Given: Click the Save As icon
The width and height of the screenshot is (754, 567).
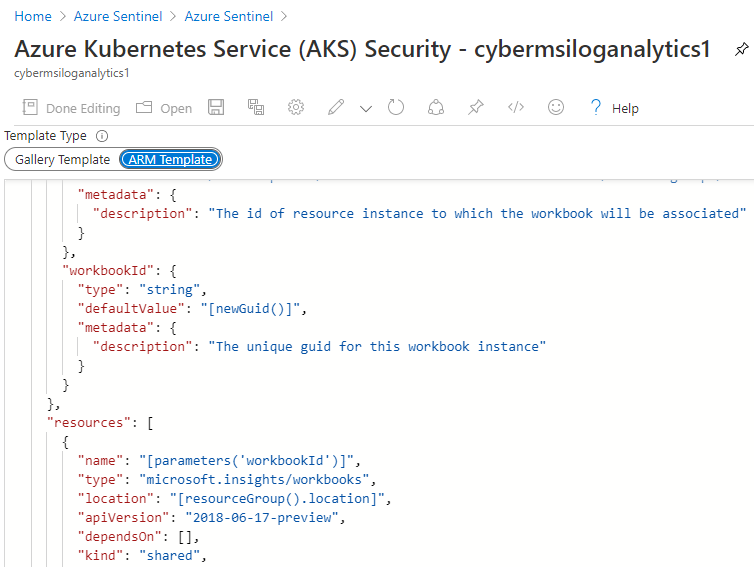Looking at the screenshot, I should click(256, 107).
